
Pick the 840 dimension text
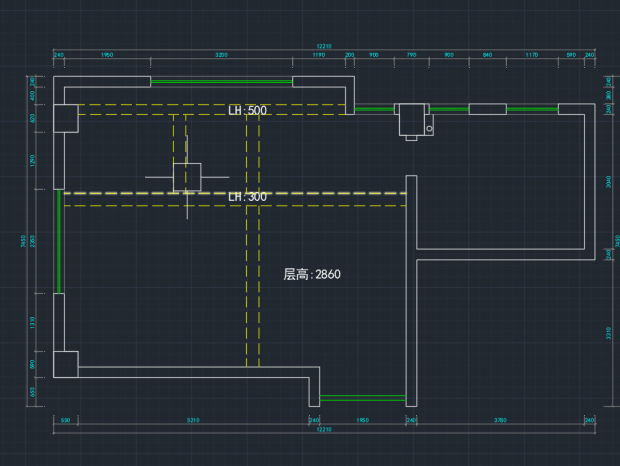[488, 55]
